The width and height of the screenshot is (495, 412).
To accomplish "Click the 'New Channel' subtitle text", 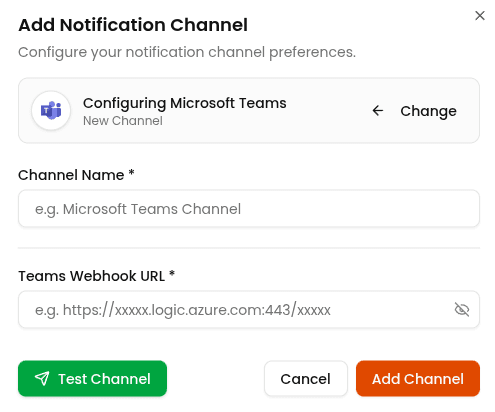I will (x=123, y=121).
